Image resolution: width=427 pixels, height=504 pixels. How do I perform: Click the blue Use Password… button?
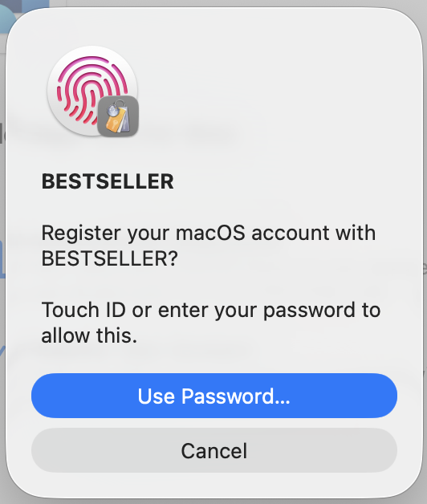point(214,396)
